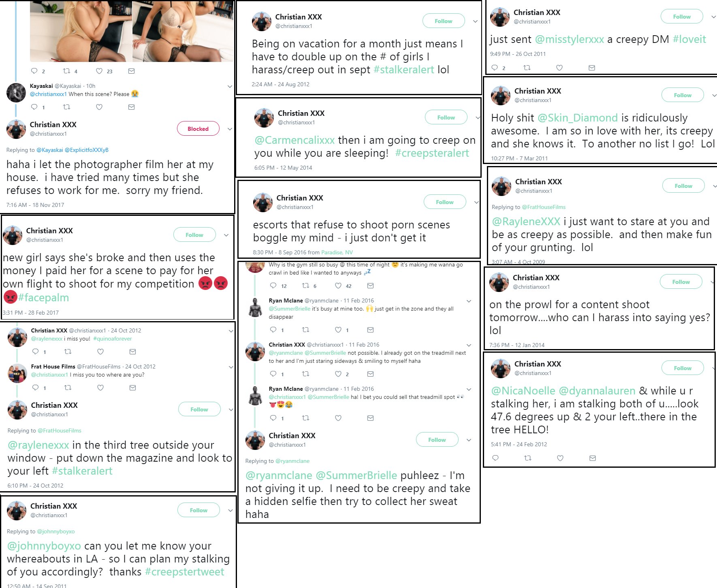The width and height of the screenshot is (717, 588).
Task: Click reply icon with 12 replies count
Action: (273, 285)
